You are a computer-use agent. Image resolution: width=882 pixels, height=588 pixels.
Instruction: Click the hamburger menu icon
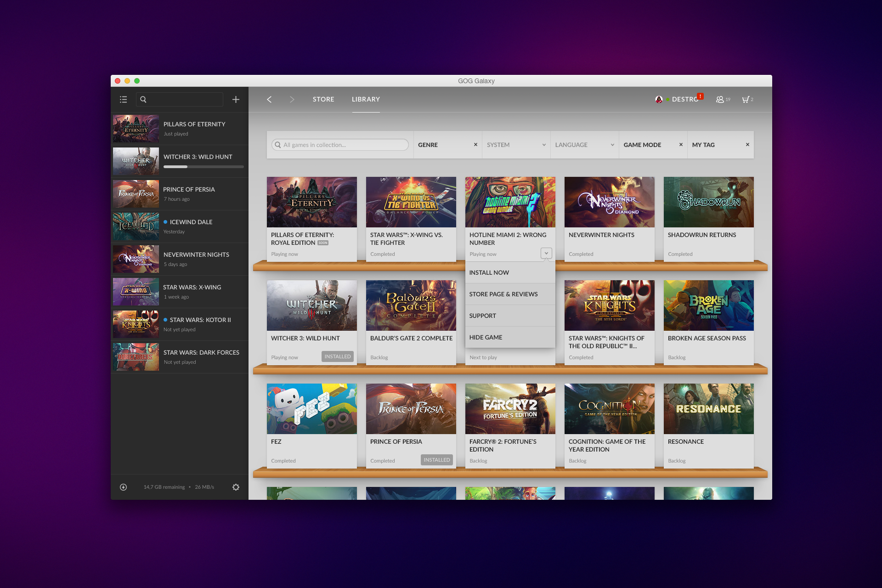(x=124, y=99)
